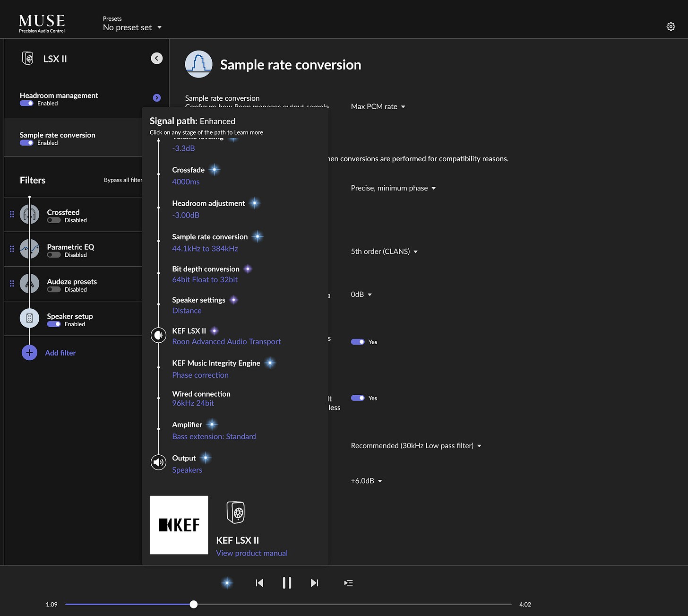Click the KEF logo thumbnail
The width and height of the screenshot is (688, 616).
[x=179, y=525]
